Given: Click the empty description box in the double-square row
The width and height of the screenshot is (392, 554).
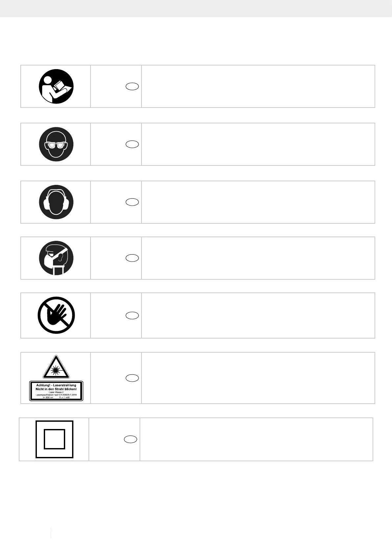Looking at the screenshot, I should 256,439.
